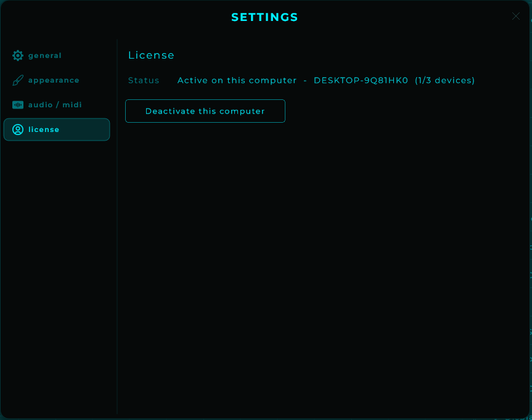Click the SETTINGS title
This screenshot has height=420, width=532.
(x=264, y=17)
